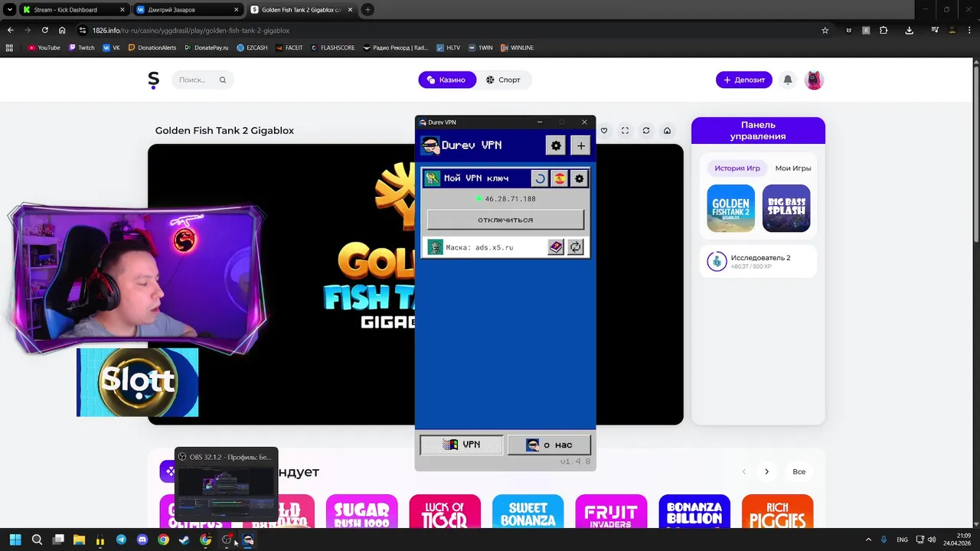Expand the browser tab search dropdown
The height and width of the screenshot is (551, 980).
pyautogui.click(x=9, y=10)
